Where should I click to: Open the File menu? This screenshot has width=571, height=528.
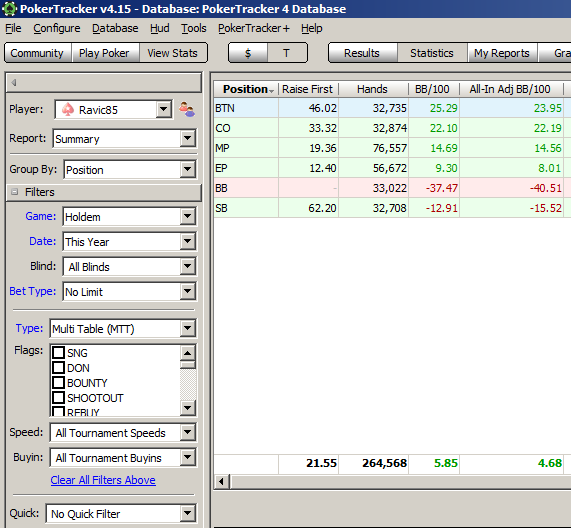tap(13, 28)
